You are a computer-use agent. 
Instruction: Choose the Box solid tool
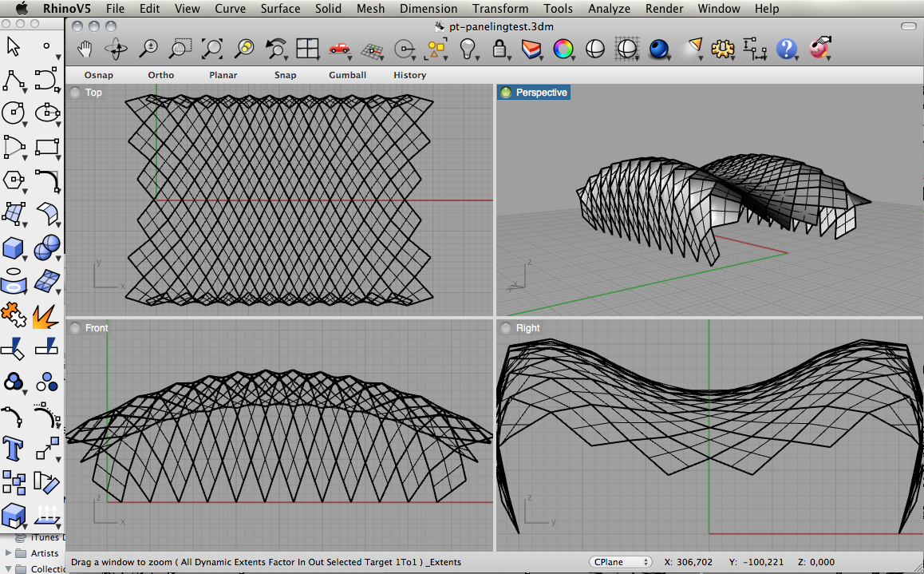click(x=14, y=247)
